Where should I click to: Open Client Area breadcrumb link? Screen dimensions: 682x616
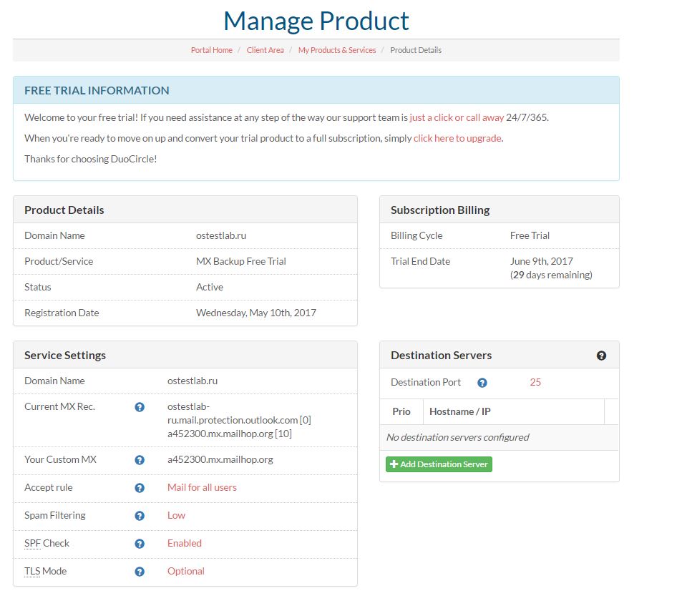[265, 50]
